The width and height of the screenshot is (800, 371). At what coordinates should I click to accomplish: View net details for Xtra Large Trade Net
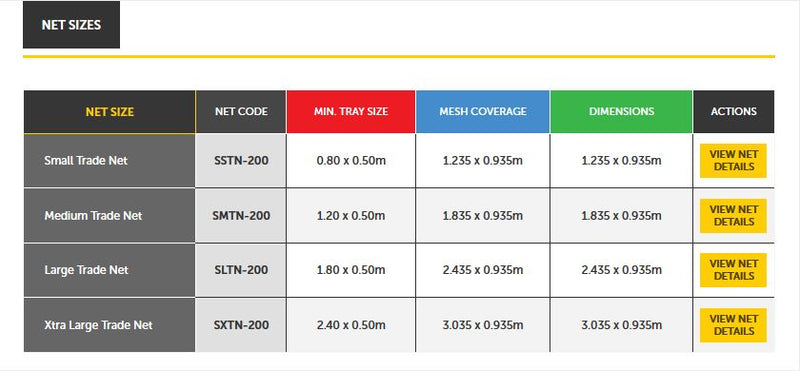point(733,325)
